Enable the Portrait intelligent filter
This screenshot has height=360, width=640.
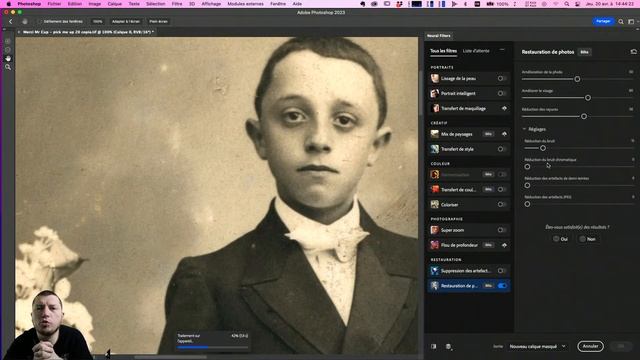(x=502, y=93)
